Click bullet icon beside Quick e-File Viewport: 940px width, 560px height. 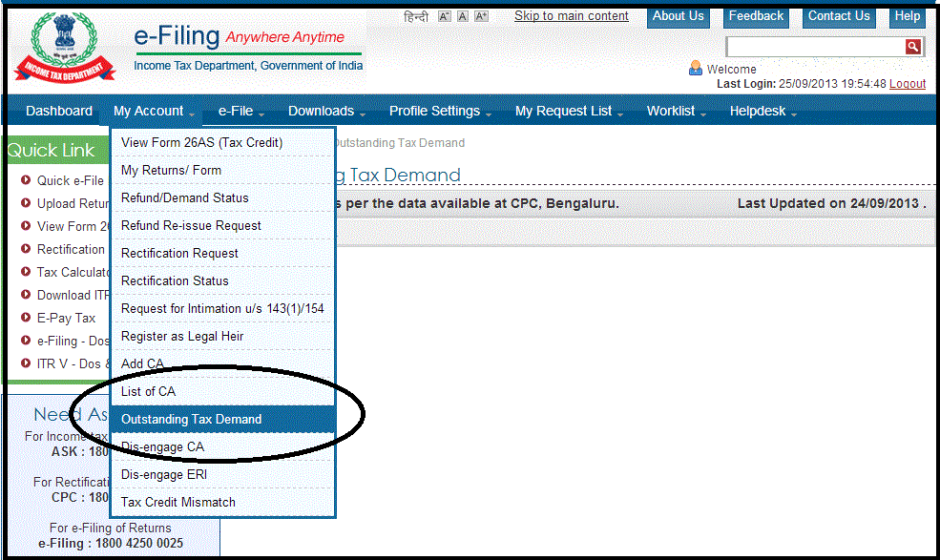click(x=26, y=179)
